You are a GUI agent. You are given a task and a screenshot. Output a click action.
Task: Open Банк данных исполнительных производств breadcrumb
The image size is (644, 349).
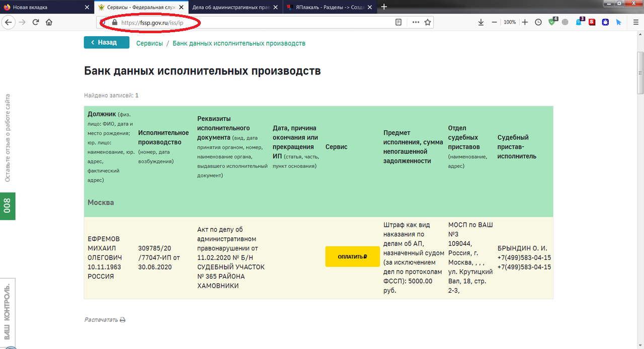click(239, 43)
